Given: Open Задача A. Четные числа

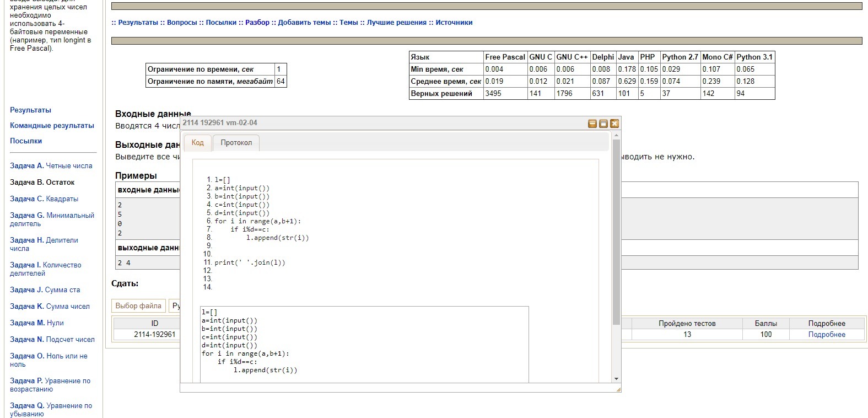Looking at the screenshot, I should pos(51,166).
